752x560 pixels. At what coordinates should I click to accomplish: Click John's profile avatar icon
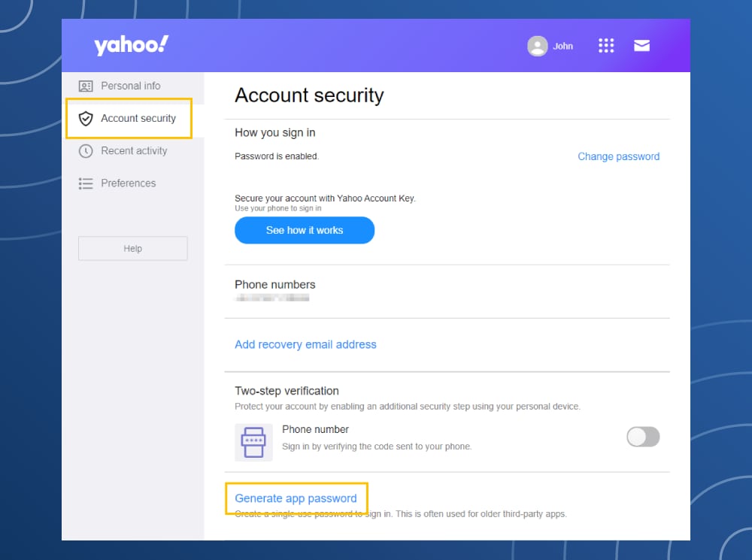click(x=538, y=45)
